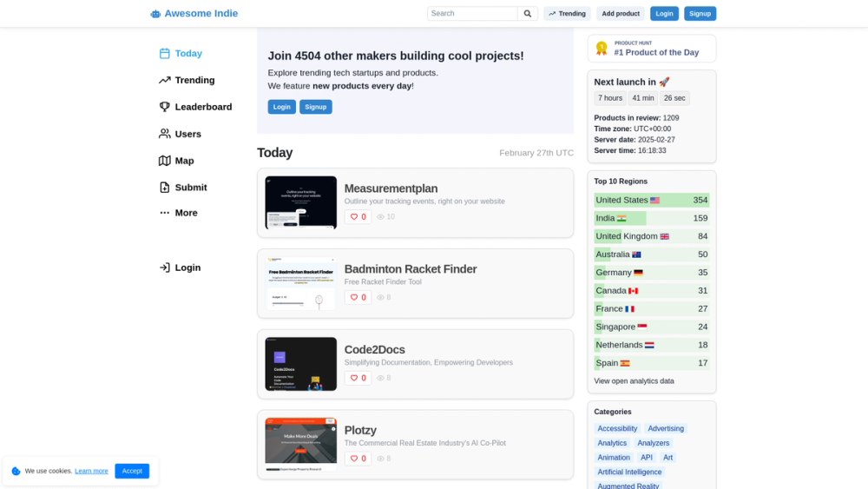Open the Code2Docs thumbnail

(x=300, y=364)
